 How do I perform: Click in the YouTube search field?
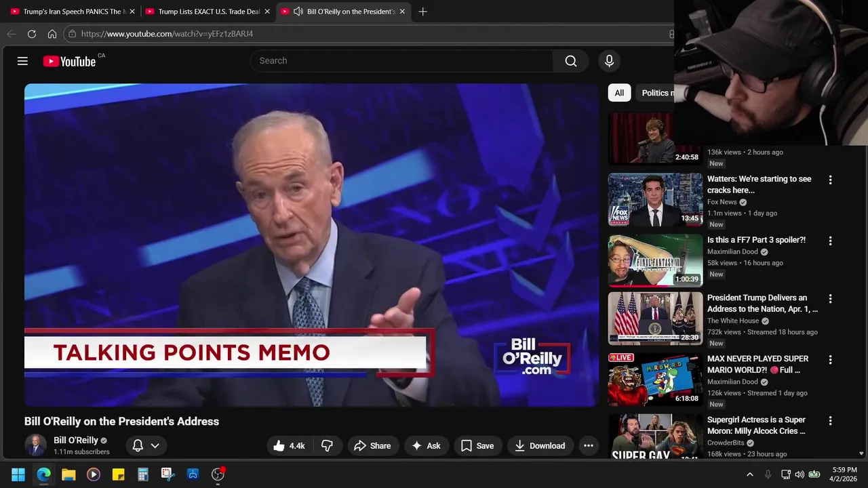point(401,61)
